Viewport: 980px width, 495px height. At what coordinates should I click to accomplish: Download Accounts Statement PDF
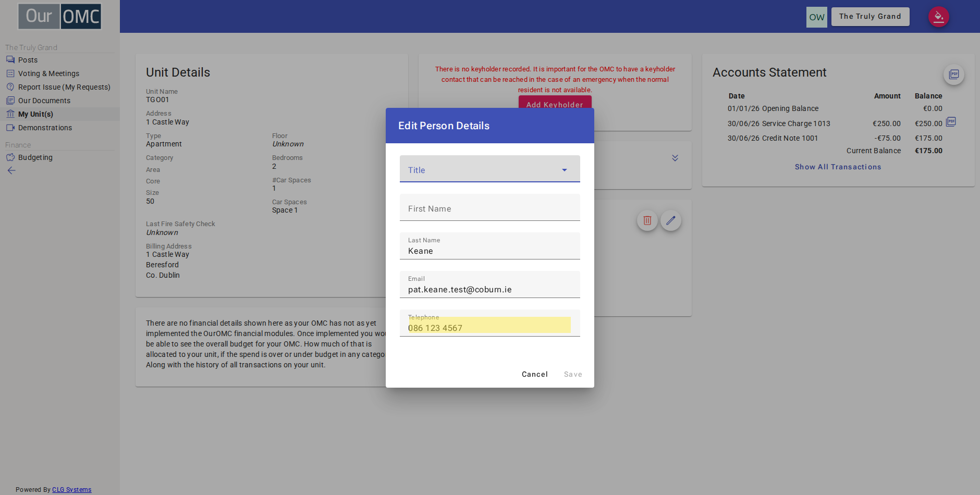[x=954, y=74]
